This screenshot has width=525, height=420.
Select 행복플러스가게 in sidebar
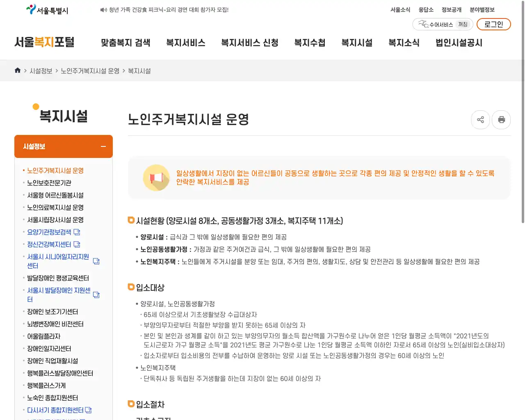46,386
